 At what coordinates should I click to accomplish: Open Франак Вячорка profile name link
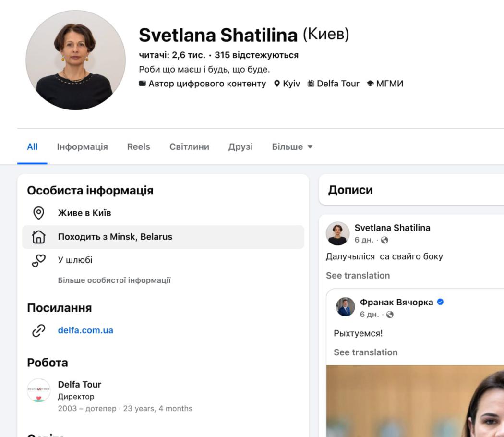[396, 302]
